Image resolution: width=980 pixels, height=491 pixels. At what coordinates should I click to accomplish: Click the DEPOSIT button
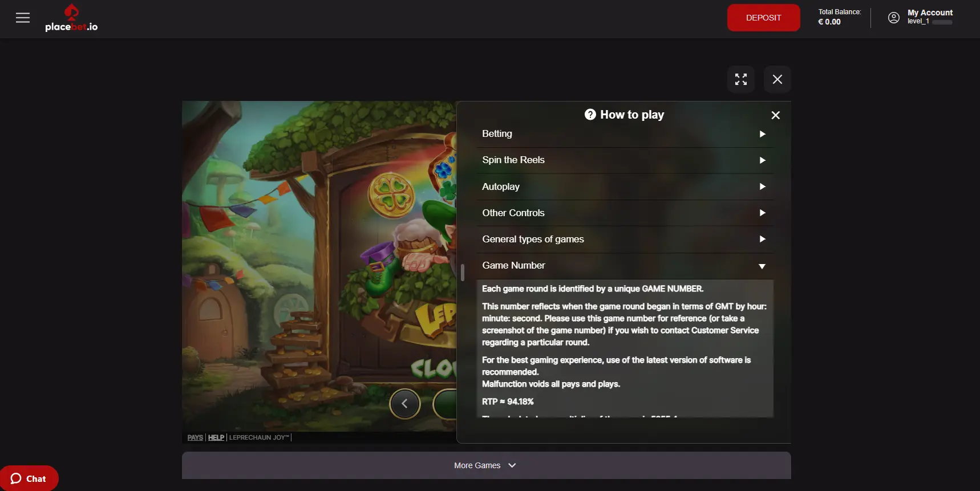pyautogui.click(x=763, y=18)
